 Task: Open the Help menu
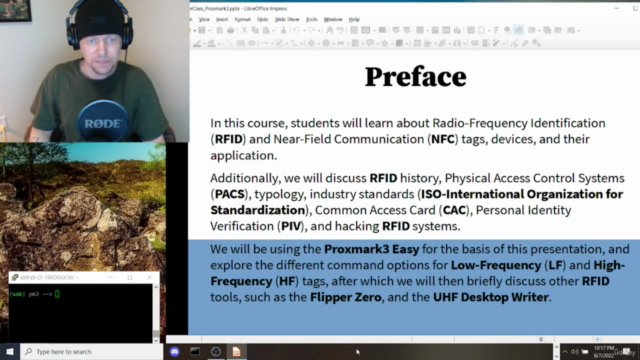coord(354,19)
